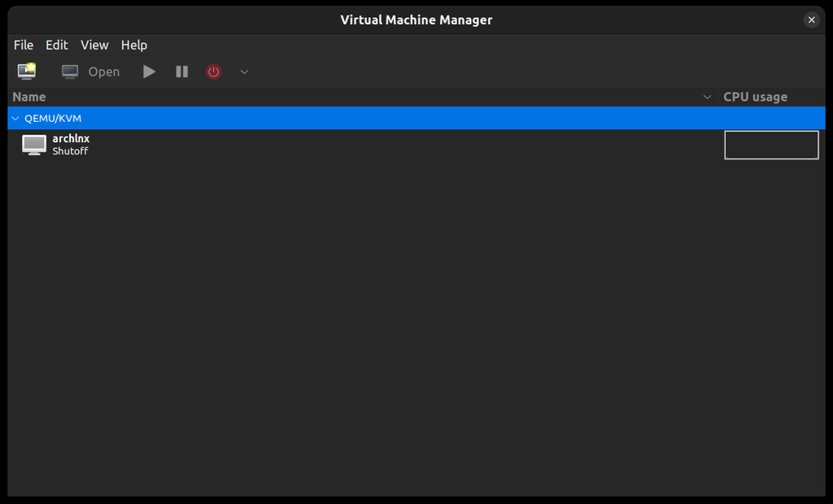Click the archlnx monitor icon in the list
Image resolution: width=833 pixels, height=504 pixels.
point(34,145)
